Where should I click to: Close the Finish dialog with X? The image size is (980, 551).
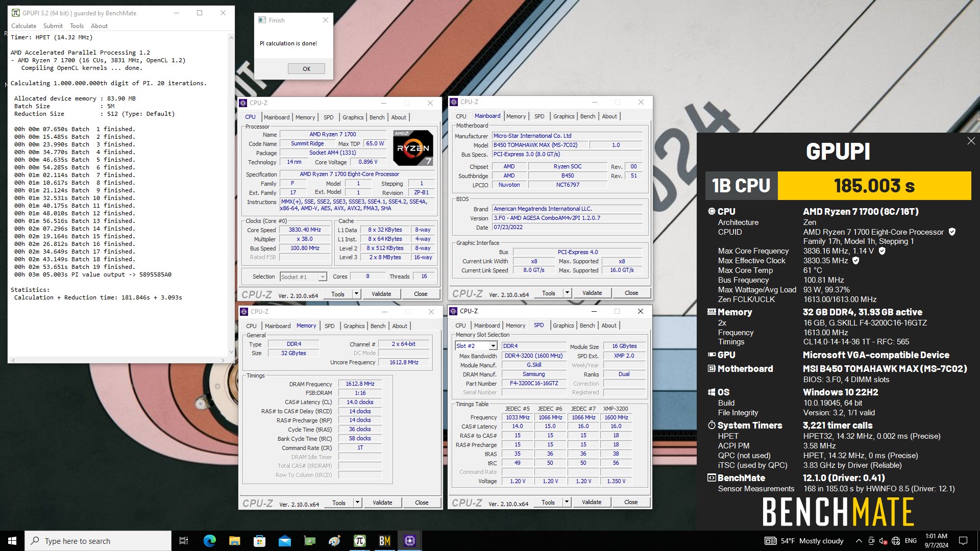[326, 20]
